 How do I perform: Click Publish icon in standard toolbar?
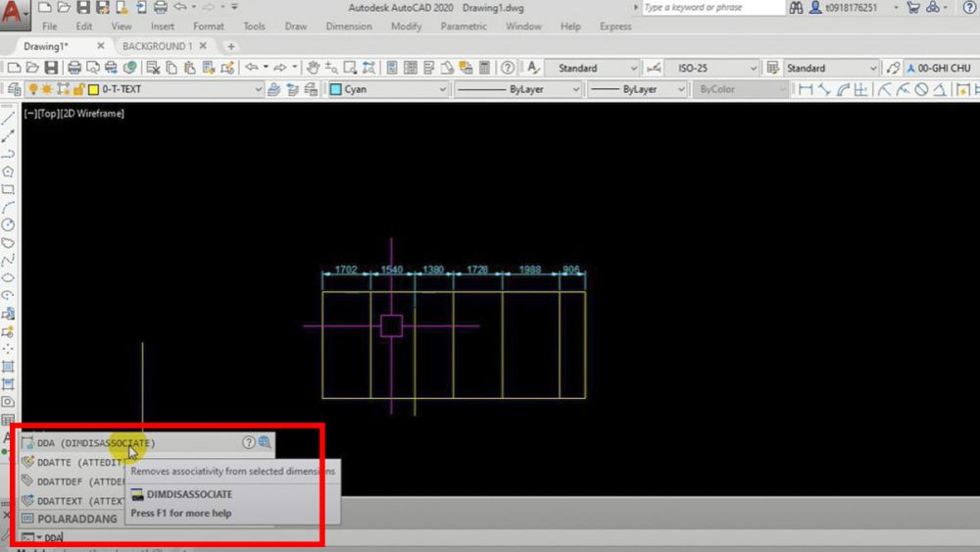coord(112,68)
